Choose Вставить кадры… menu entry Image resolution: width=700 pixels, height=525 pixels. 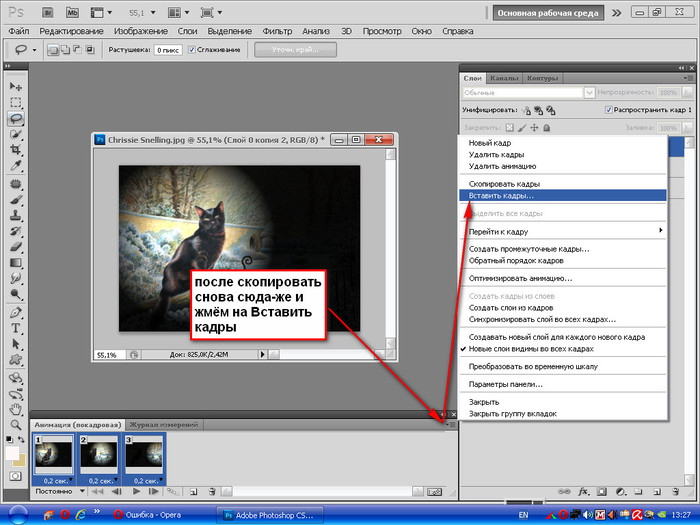click(x=563, y=196)
